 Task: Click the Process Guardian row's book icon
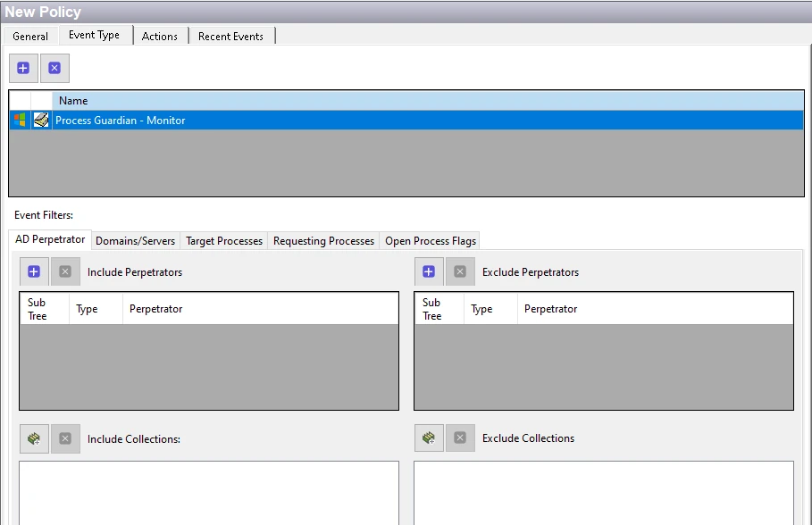pos(41,121)
